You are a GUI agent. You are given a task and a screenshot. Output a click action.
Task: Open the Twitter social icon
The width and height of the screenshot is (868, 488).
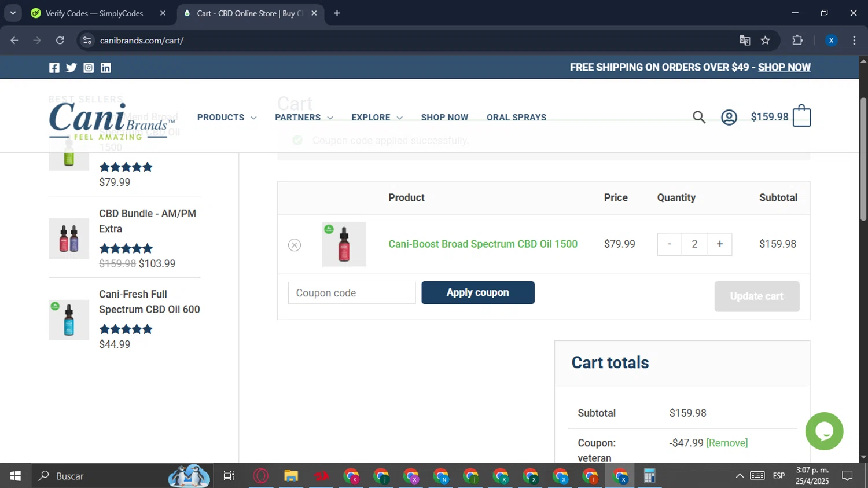(x=71, y=68)
